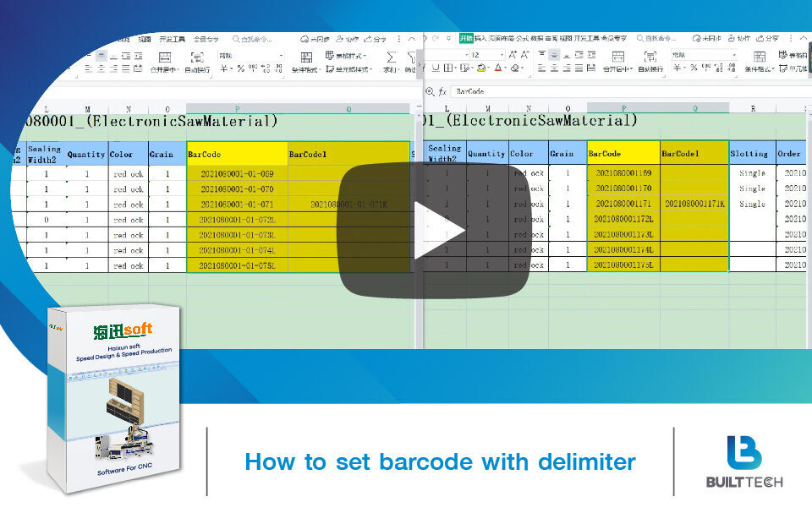Align text to top in right spreadsheet
The width and height of the screenshot is (812, 513).
(541, 54)
